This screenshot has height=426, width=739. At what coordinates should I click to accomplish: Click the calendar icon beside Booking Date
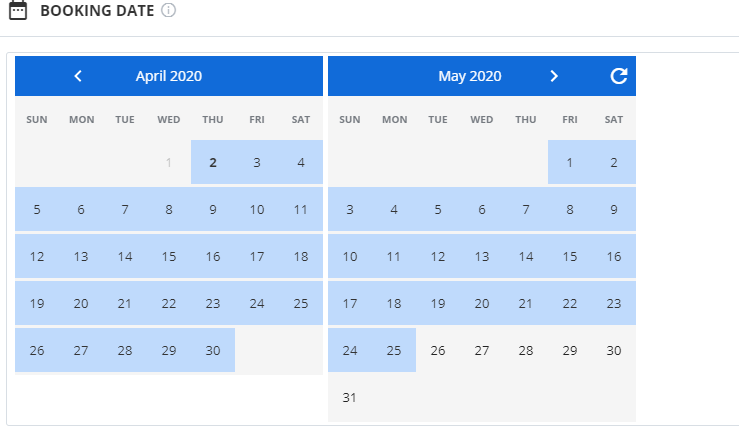18,12
